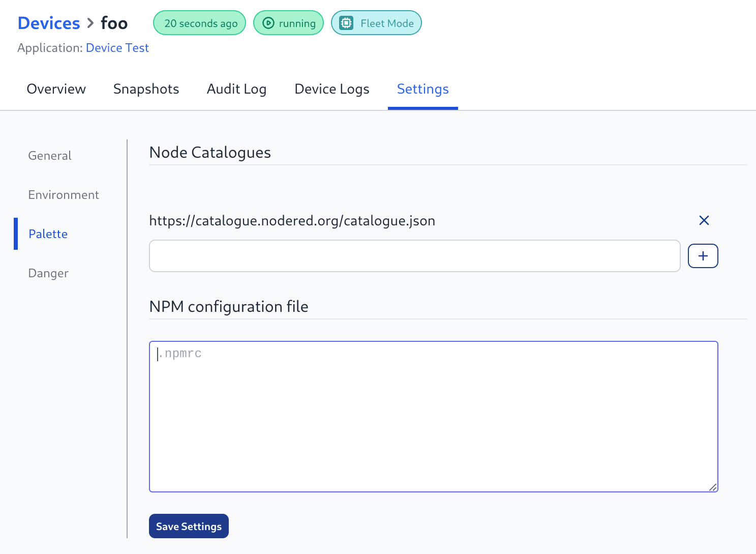The width and height of the screenshot is (756, 554).
Task: Select the Fleet Mode chip icon
Action: (x=346, y=22)
